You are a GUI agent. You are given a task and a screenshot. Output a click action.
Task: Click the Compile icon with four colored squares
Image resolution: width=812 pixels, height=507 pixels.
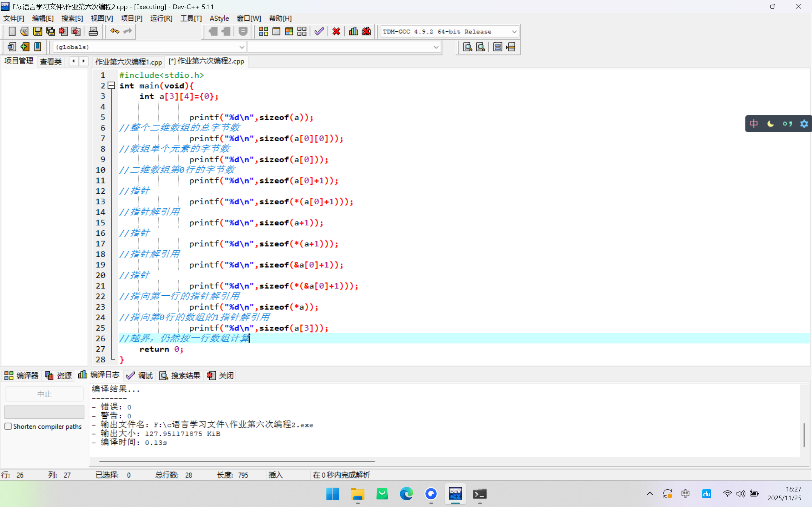(x=263, y=31)
